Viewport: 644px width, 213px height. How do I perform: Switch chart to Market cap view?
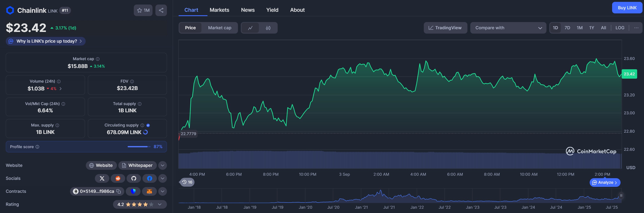(x=219, y=28)
